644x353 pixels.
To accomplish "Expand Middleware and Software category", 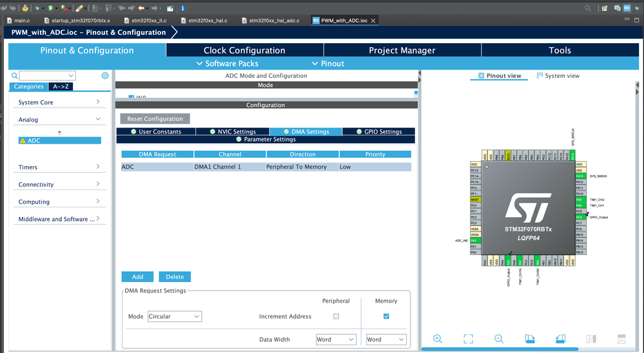I will [x=59, y=219].
